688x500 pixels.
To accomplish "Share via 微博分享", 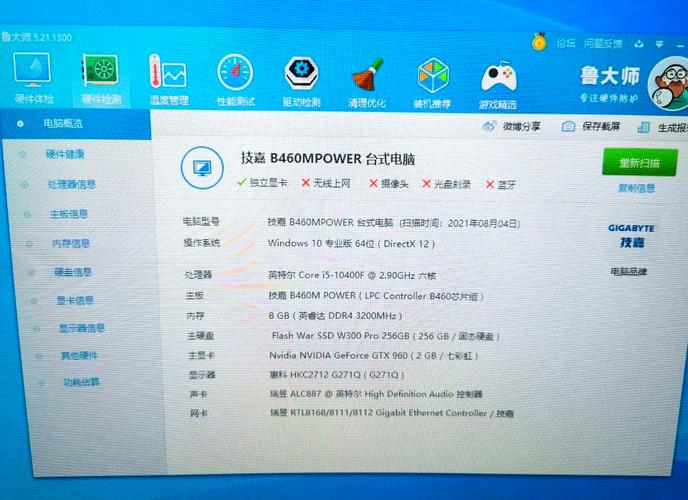I will [512, 127].
